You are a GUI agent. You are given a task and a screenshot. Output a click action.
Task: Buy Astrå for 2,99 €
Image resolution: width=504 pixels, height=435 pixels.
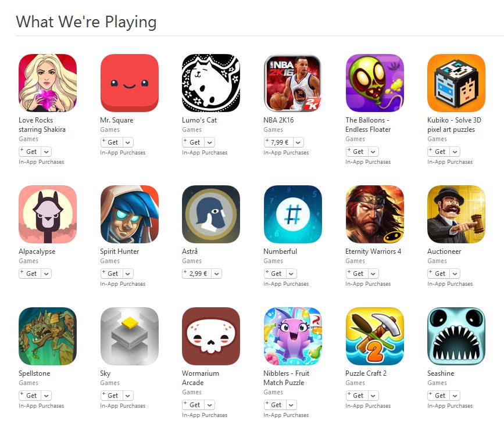[197, 274]
